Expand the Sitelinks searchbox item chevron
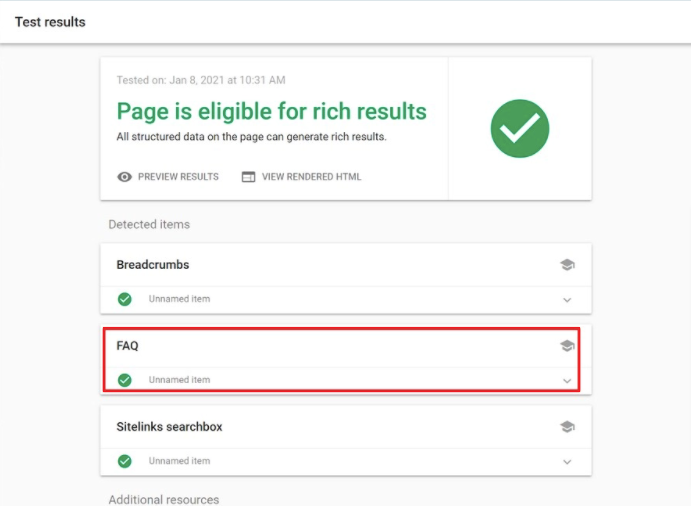Viewport: 691px width, 506px height. pyautogui.click(x=567, y=462)
